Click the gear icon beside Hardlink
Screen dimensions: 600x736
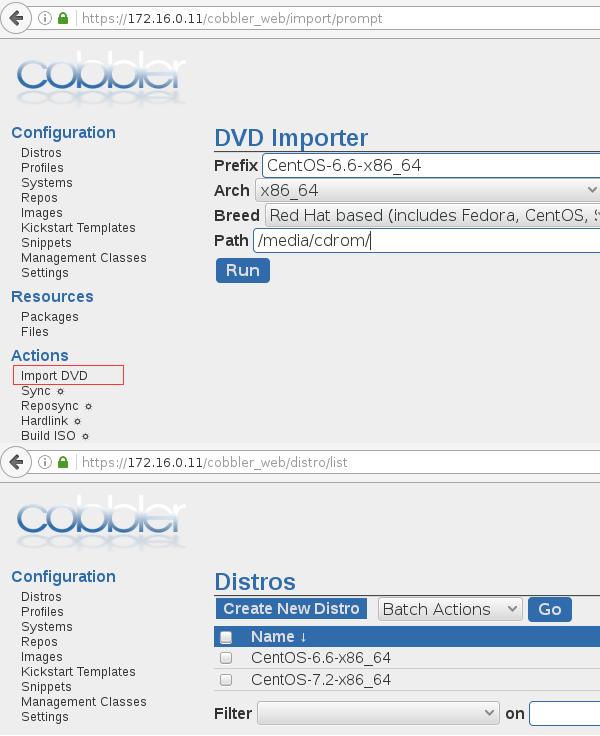(77, 422)
